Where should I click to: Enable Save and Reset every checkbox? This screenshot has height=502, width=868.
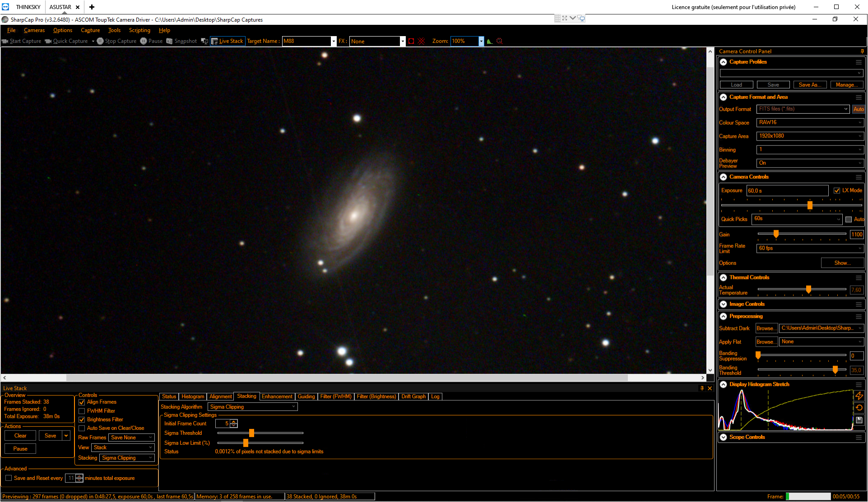[x=9, y=478]
